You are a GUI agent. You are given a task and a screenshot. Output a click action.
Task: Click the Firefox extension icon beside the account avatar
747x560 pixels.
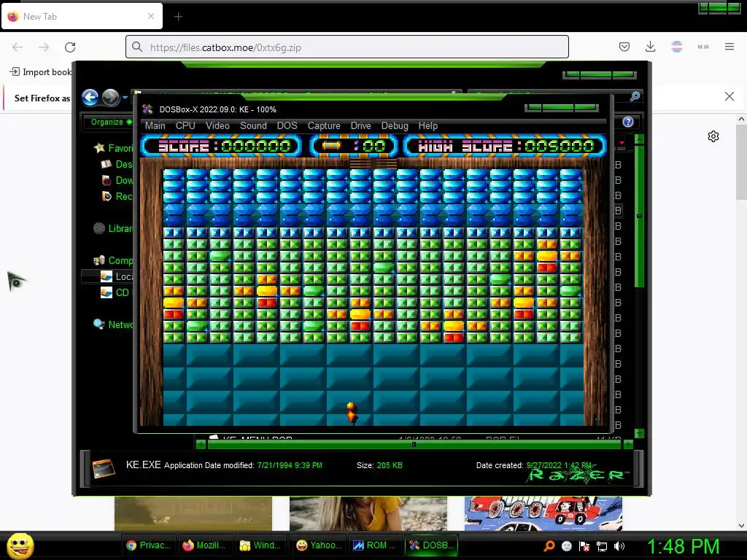click(703, 47)
